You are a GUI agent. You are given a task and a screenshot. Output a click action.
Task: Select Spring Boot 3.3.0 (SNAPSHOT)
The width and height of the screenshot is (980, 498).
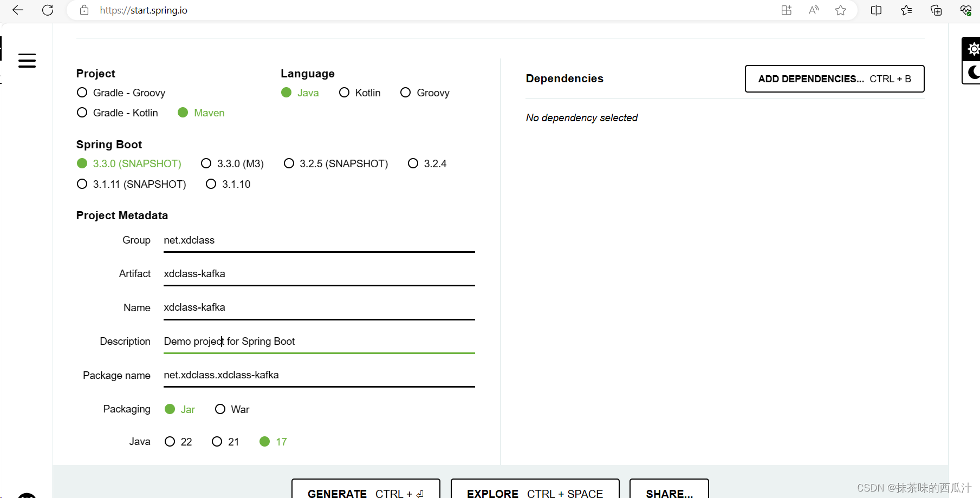click(129, 163)
